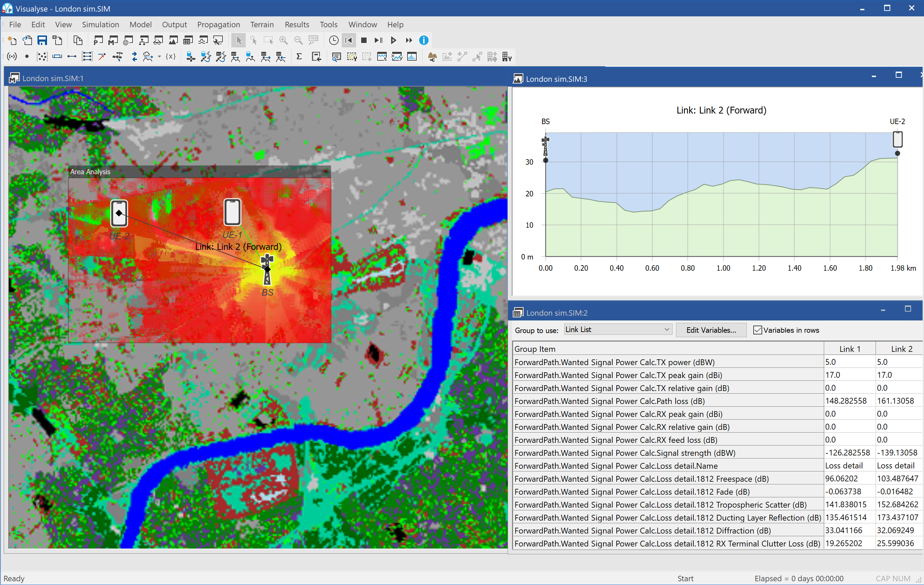924x585 pixels.
Task: Click the Link 2 signal strength value -139.13058
Action: (x=897, y=453)
